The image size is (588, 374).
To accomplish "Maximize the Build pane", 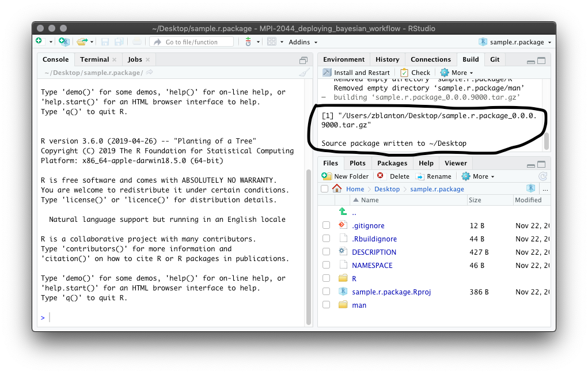I will click(x=541, y=61).
